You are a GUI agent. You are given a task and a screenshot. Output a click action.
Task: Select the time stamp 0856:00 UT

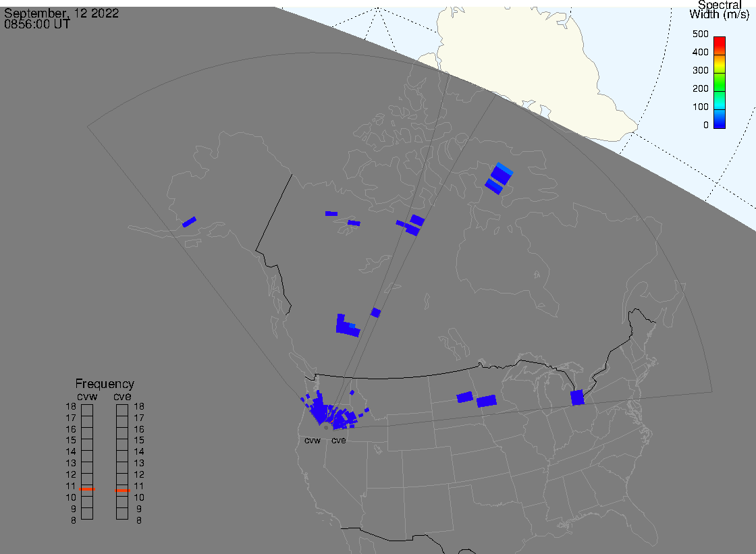coord(37,24)
